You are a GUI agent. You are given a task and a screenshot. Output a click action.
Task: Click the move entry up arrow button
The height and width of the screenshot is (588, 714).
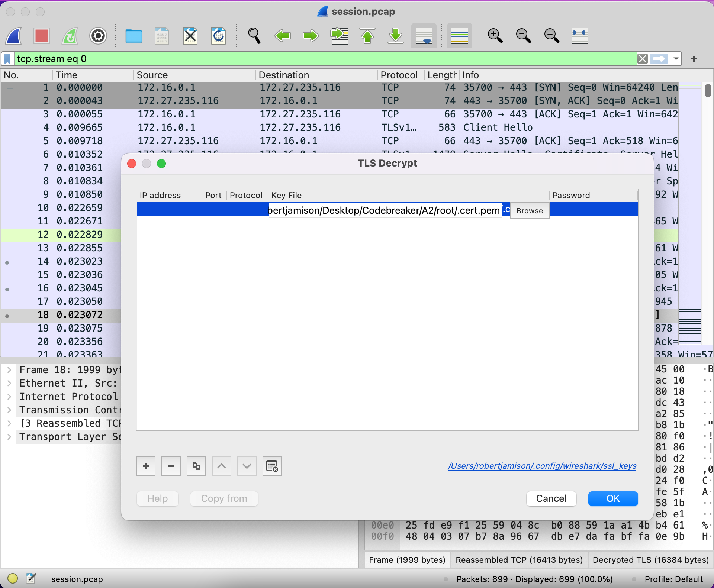click(x=222, y=466)
